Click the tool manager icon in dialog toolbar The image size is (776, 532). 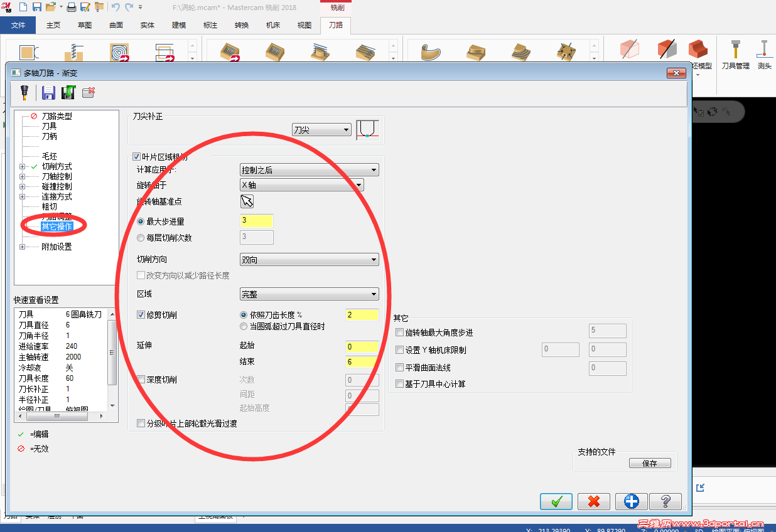[x=24, y=93]
